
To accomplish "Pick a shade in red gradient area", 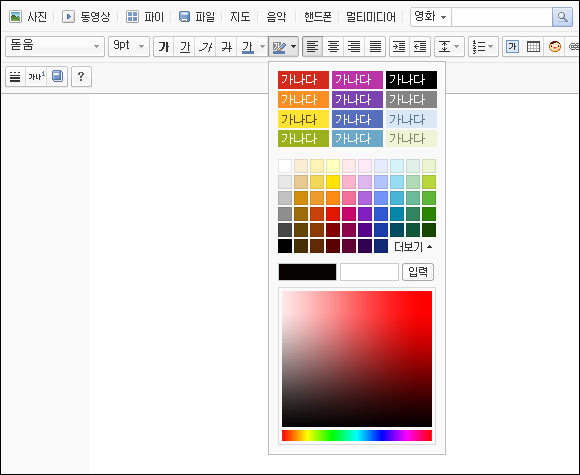I will tap(357, 359).
